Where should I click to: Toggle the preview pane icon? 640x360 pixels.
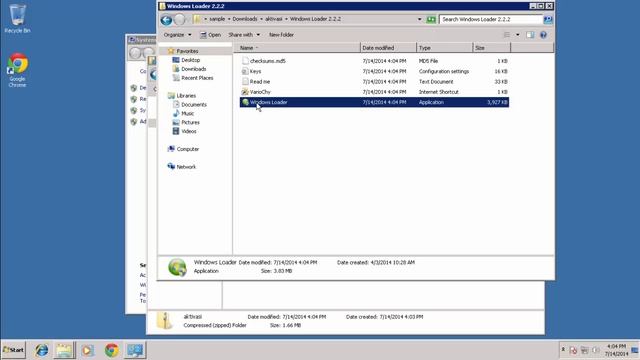[530, 35]
